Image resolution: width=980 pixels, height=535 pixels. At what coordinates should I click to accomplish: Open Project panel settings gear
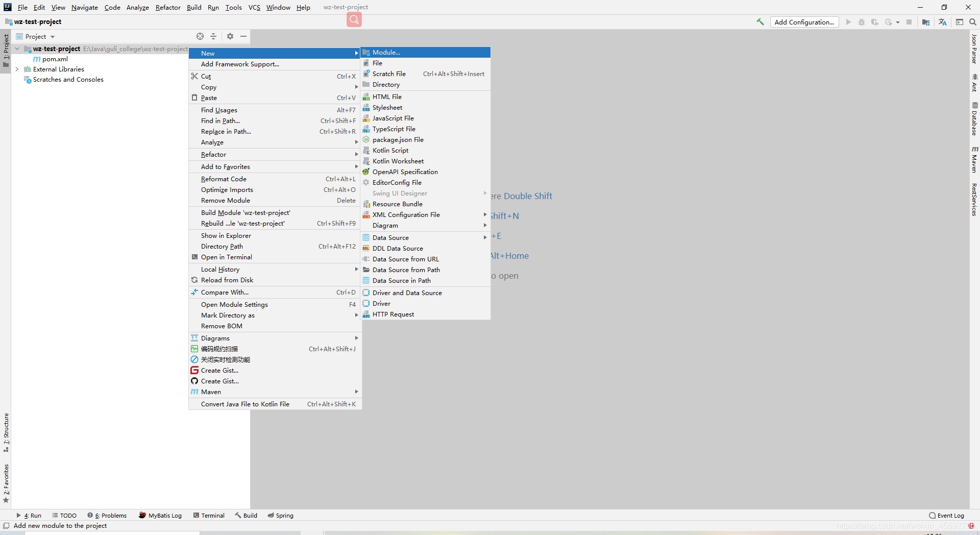coord(230,36)
